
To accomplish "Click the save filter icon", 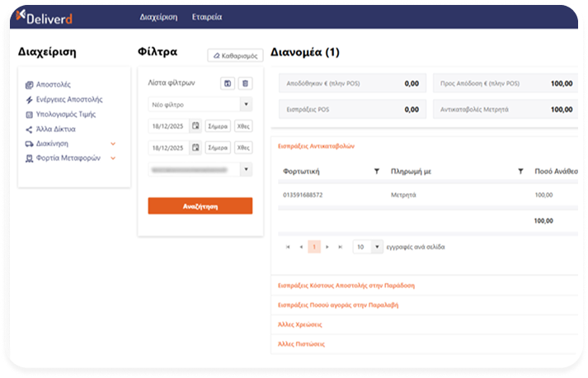I will pos(228,83).
